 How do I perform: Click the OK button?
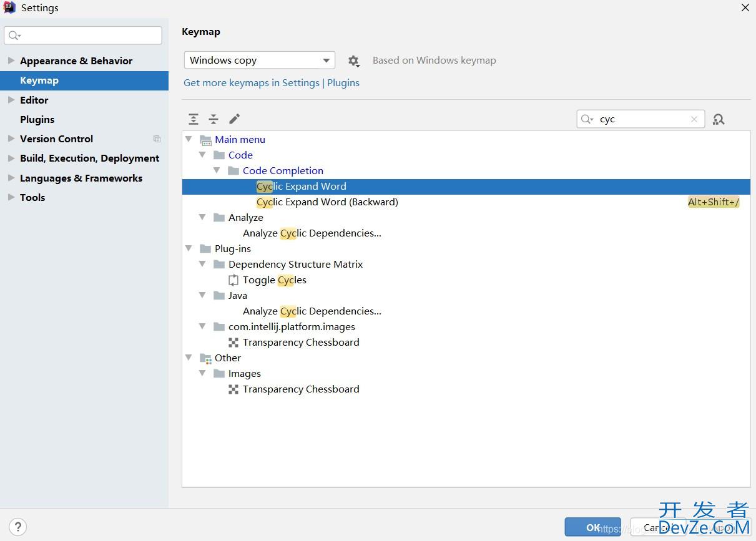coord(592,527)
